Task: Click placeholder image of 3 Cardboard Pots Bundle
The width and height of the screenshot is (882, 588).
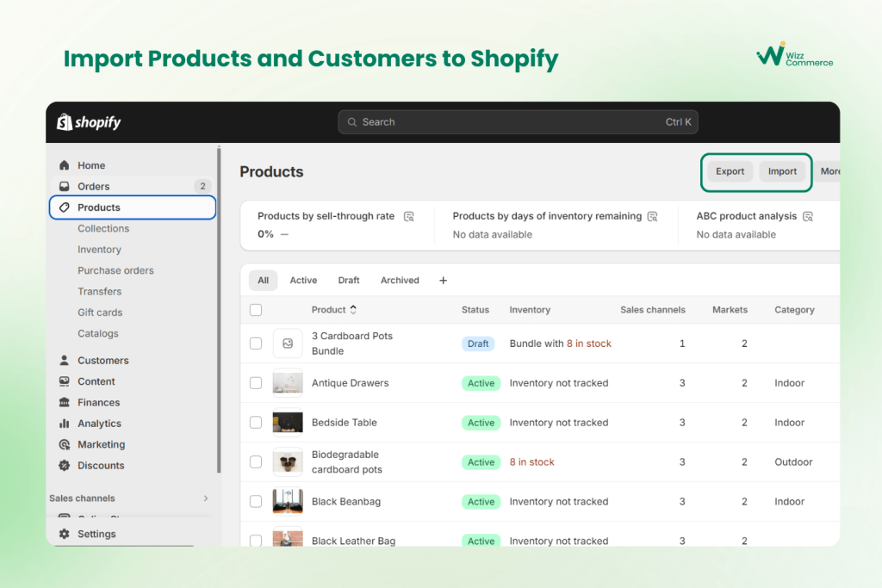Action: (288, 344)
